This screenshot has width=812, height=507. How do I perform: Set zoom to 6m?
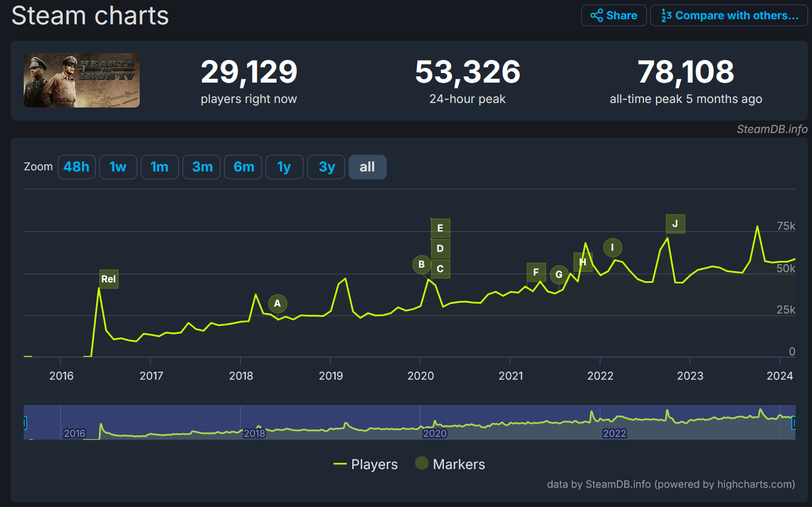pos(243,167)
